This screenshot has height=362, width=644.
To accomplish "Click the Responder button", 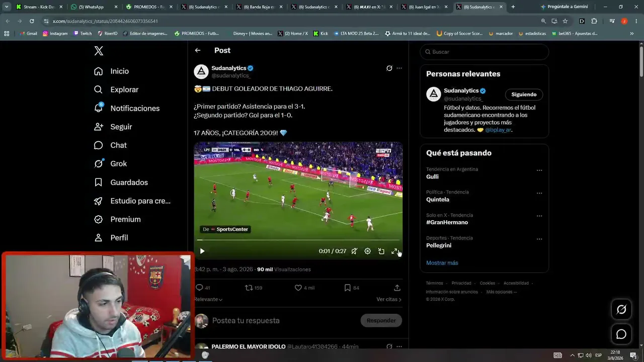I will pos(381,320).
